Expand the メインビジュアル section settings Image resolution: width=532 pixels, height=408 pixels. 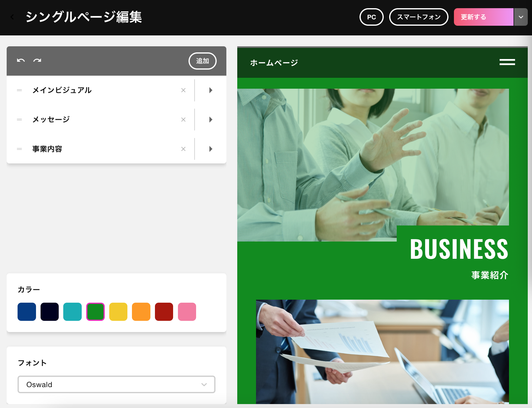point(211,90)
